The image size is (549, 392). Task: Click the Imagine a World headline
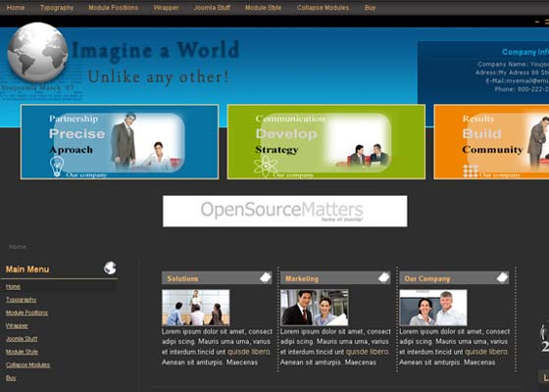(156, 51)
